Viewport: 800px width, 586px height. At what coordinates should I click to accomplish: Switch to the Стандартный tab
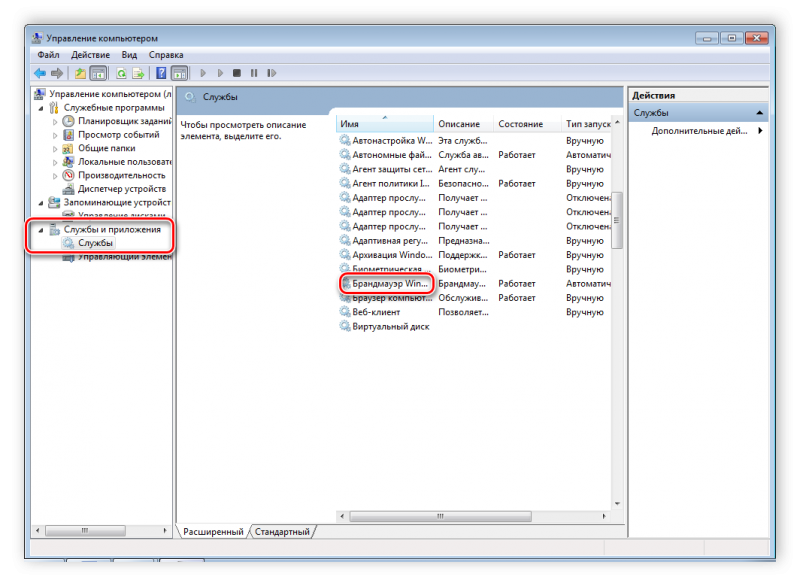click(282, 531)
